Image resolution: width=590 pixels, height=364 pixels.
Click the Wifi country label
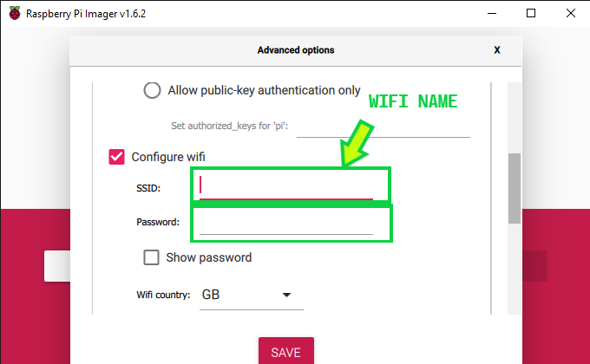pos(163,296)
